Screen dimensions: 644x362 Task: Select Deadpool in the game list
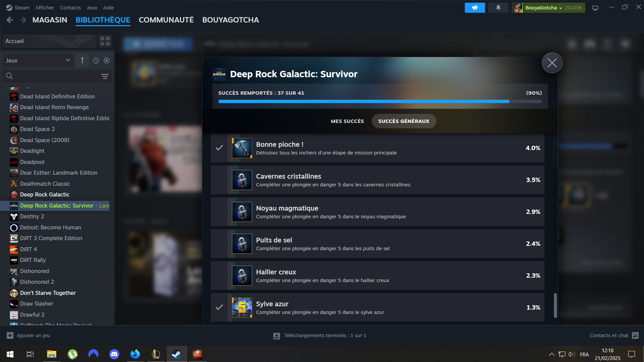pyautogui.click(x=32, y=162)
